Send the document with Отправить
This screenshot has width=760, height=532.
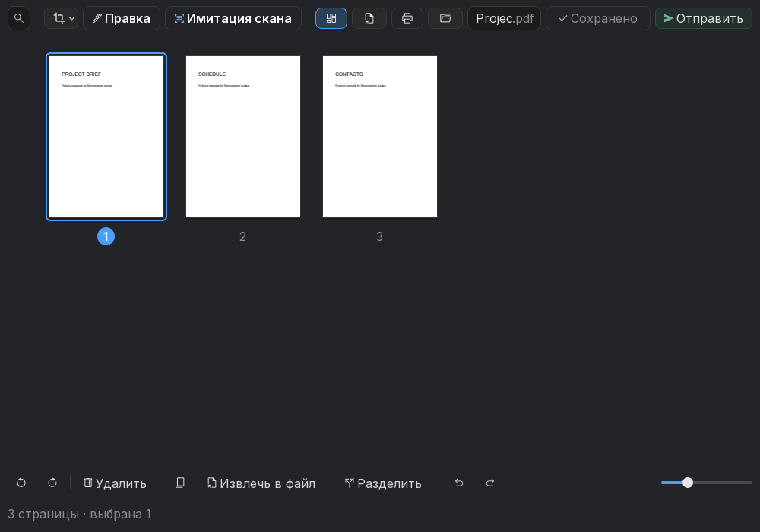(x=703, y=18)
